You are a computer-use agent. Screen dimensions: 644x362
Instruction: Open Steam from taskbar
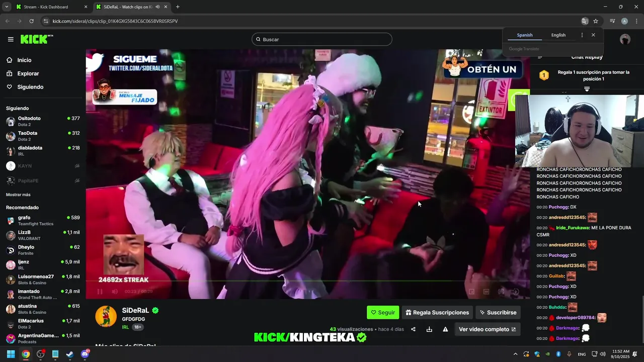tap(70, 354)
